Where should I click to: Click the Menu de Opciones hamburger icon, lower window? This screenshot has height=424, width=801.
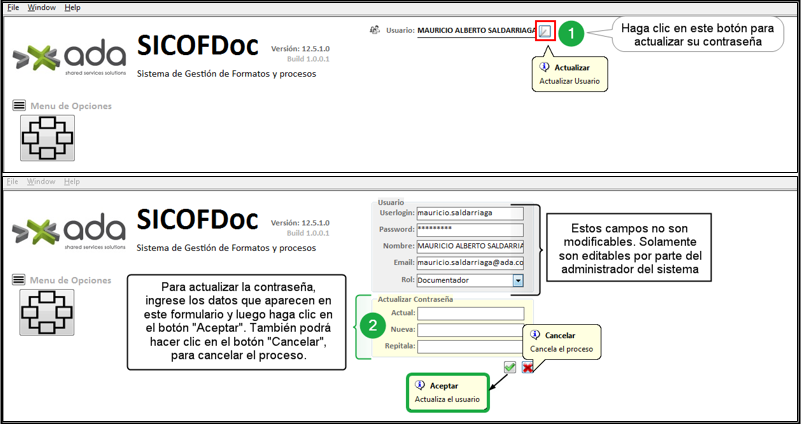19,279
